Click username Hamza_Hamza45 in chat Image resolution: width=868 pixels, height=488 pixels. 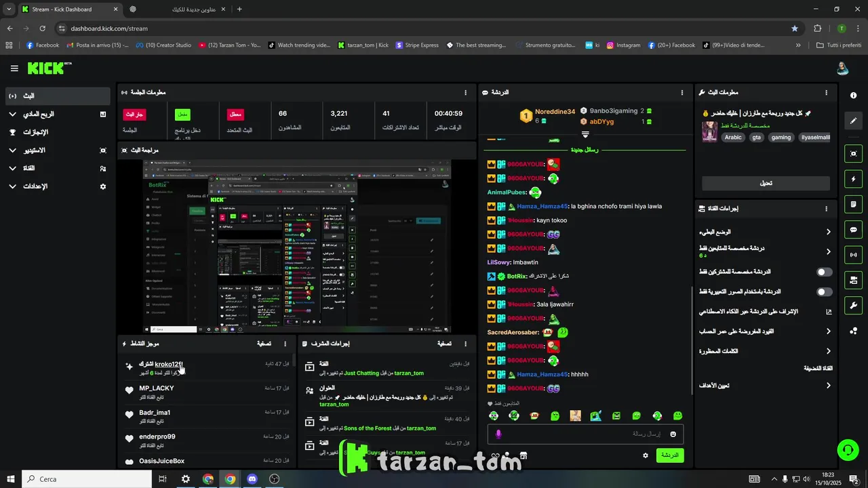tap(542, 206)
